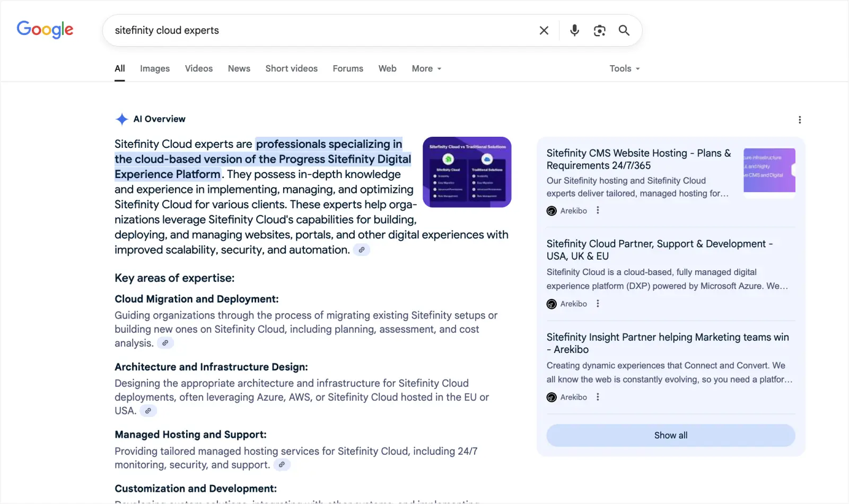Click Arekibo favicon under Insight Partner card
Viewport: 849px width, 504px height.
[552, 397]
